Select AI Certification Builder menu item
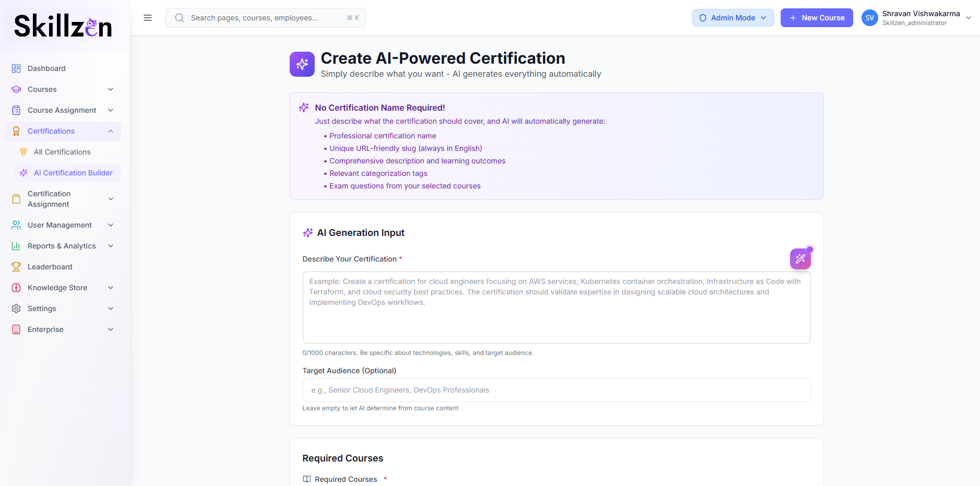This screenshot has width=980, height=486. pyautogui.click(x=73, y=173)
